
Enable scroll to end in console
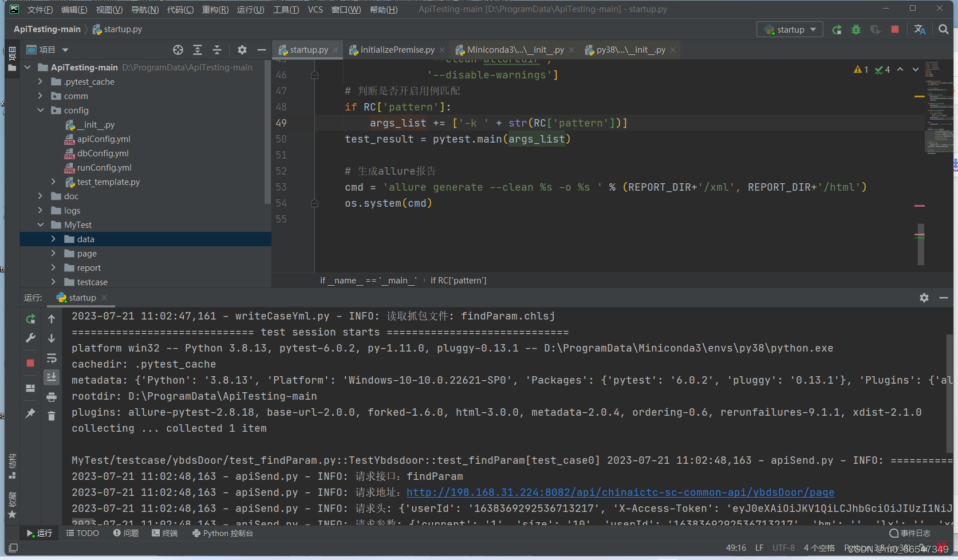[x=52, y=377]
